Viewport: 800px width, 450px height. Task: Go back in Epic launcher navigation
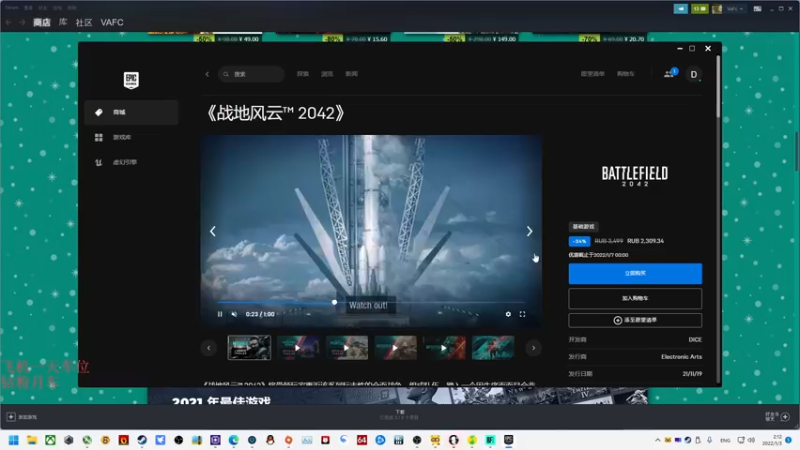tap(207, 74)
